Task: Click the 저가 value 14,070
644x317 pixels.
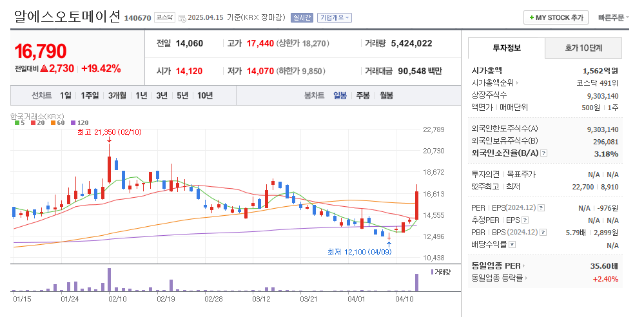Action: pos(260,71)
